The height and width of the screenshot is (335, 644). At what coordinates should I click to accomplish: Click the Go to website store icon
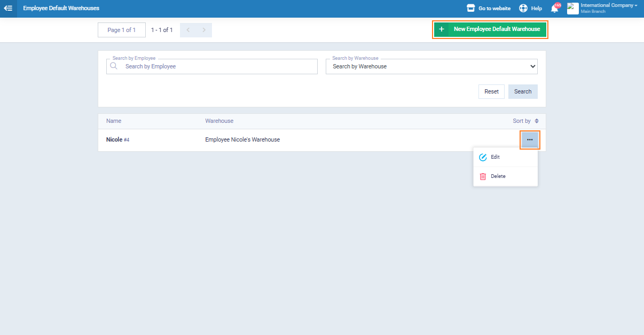(x=470, y=9)
